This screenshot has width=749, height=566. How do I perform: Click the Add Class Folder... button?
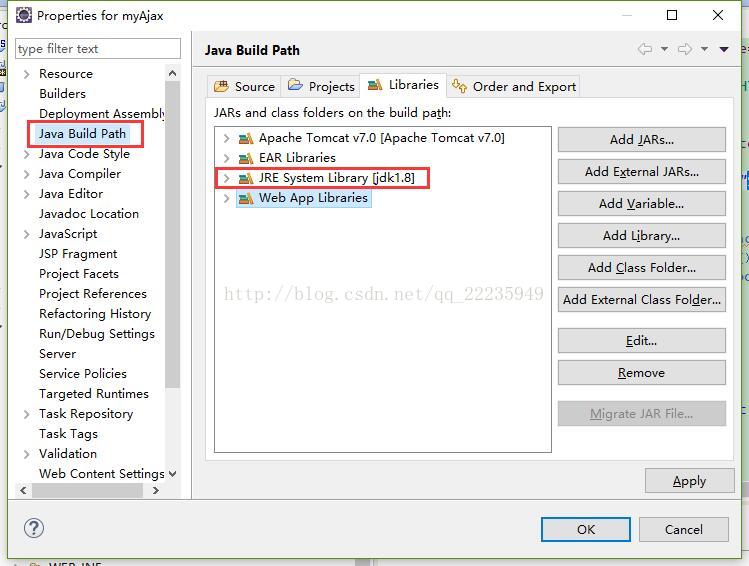coord(642,267)
